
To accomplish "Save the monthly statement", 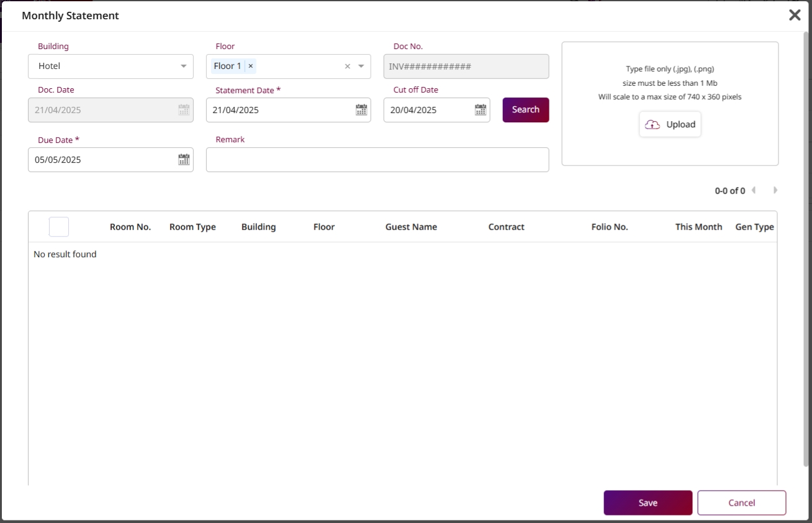I will tap(647, 503).
